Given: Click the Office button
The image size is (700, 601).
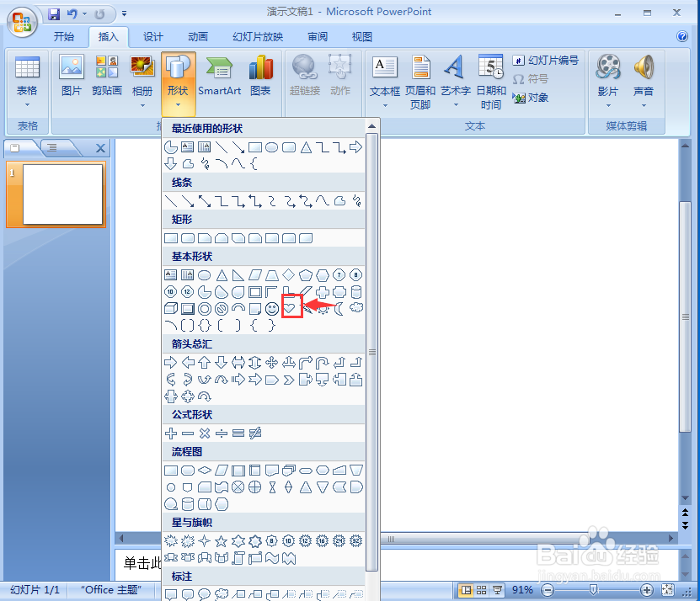Looking at the screenshot, I should point(21,22).
